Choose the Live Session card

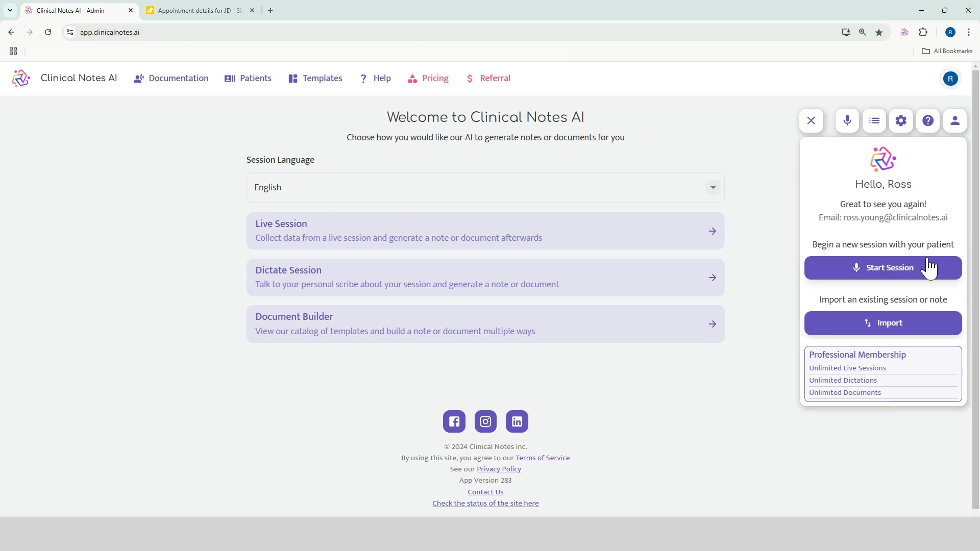coord(485,231)
